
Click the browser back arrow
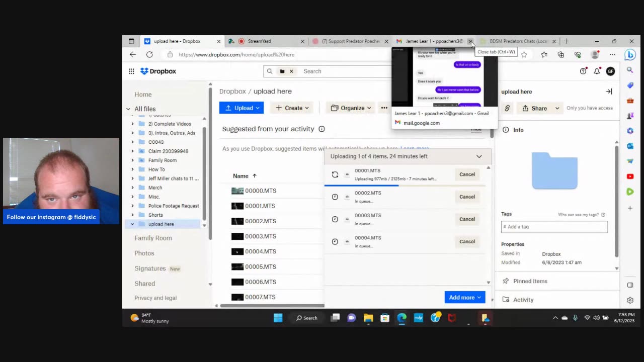click(133, 54)
